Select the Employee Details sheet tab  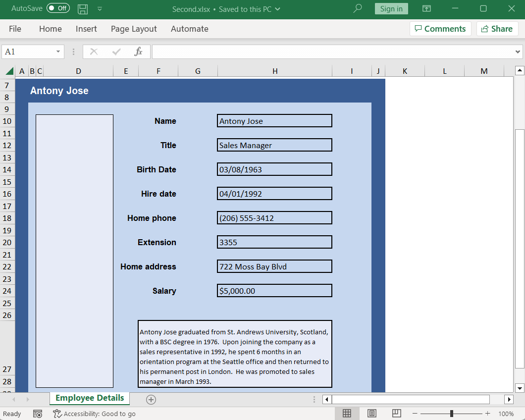click(90, 398)
